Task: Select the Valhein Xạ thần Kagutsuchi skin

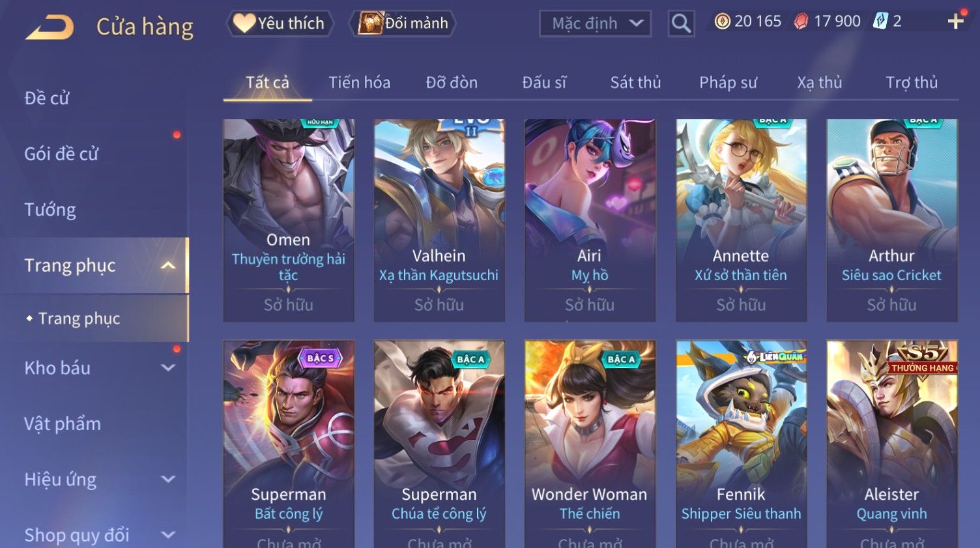Action: pyautogui.click(x=439, y=220)
